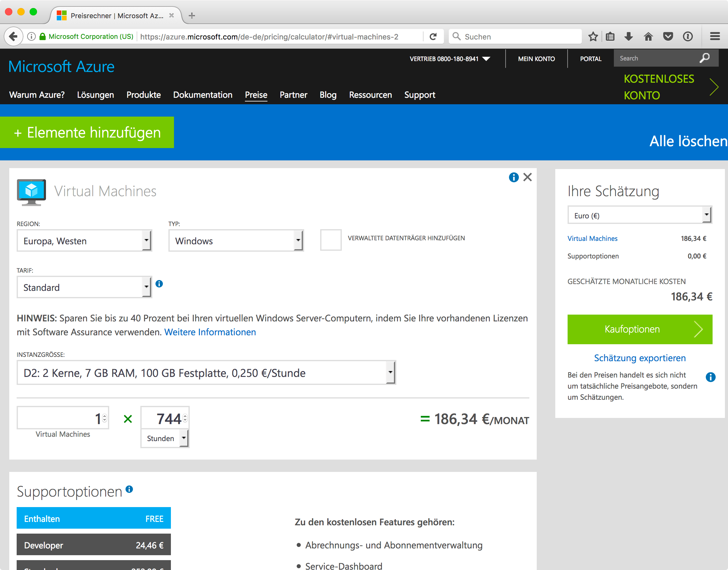This screenshot has height=570, width=728.
Task: Open the Preise navigation menu item
Action: click(x=256, y=95)
